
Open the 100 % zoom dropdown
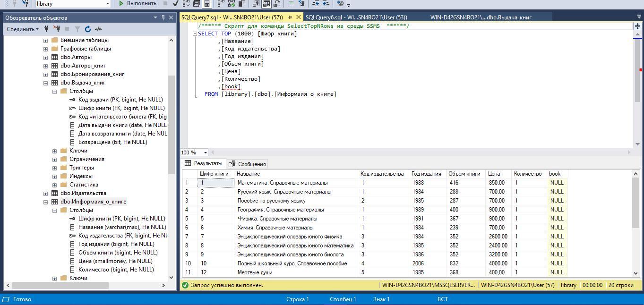point(205,152)
